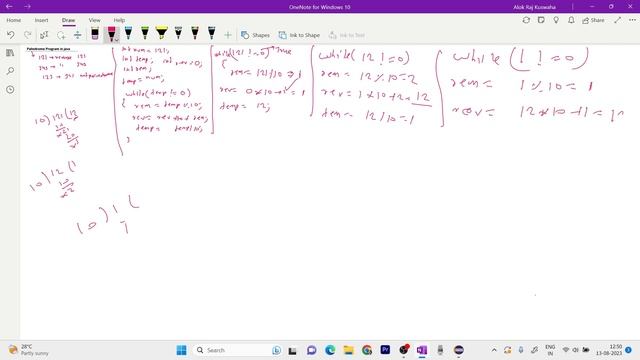Launch Microsoft Edge from the taskbar

click(330, 350)
